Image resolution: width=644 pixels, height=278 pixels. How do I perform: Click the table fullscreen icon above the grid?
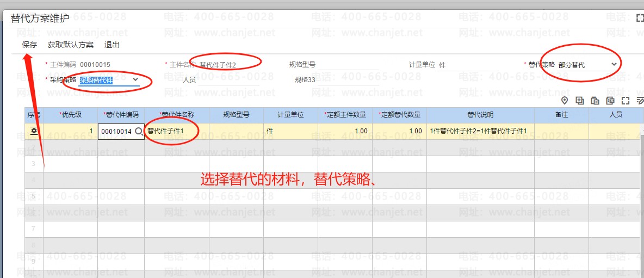pos(626,101)
